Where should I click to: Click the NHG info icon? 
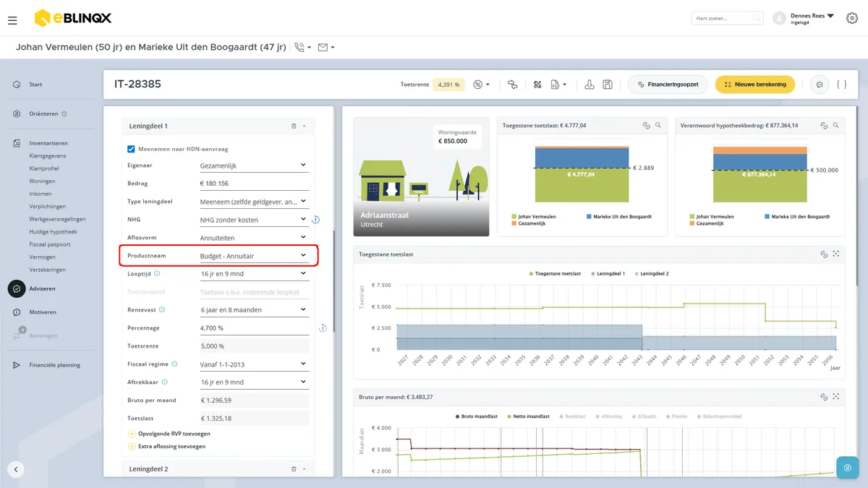[315, 220]
